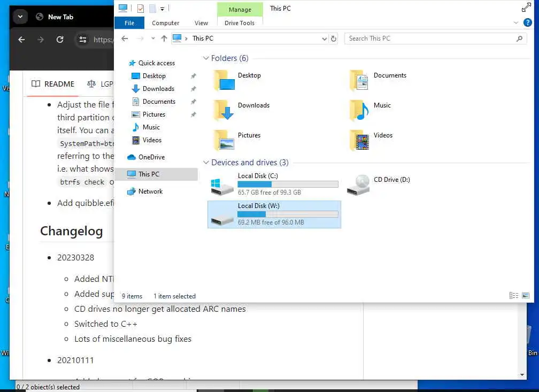This screenshot has height=392, width=539.
Task: Go back in File Explorer
Action: 125,39
